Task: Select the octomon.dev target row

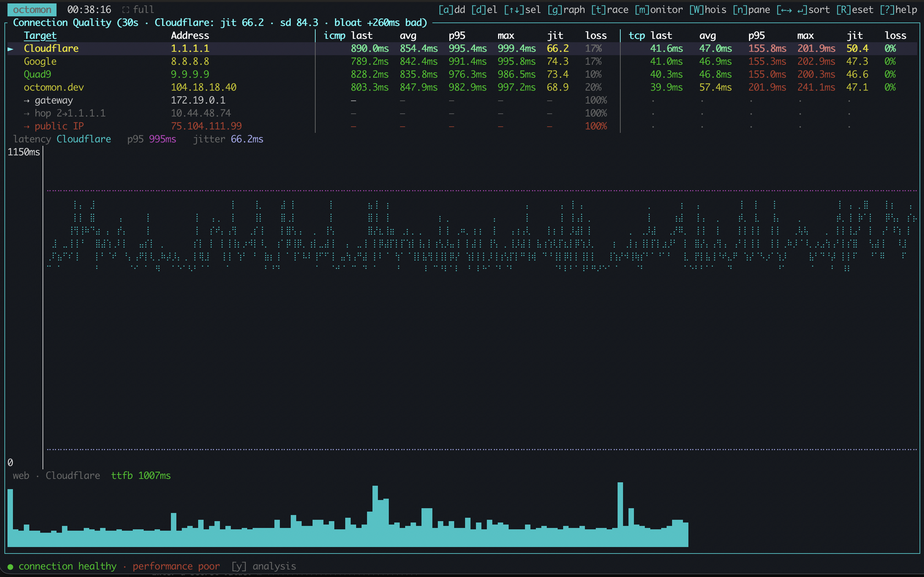Action: 462,88
